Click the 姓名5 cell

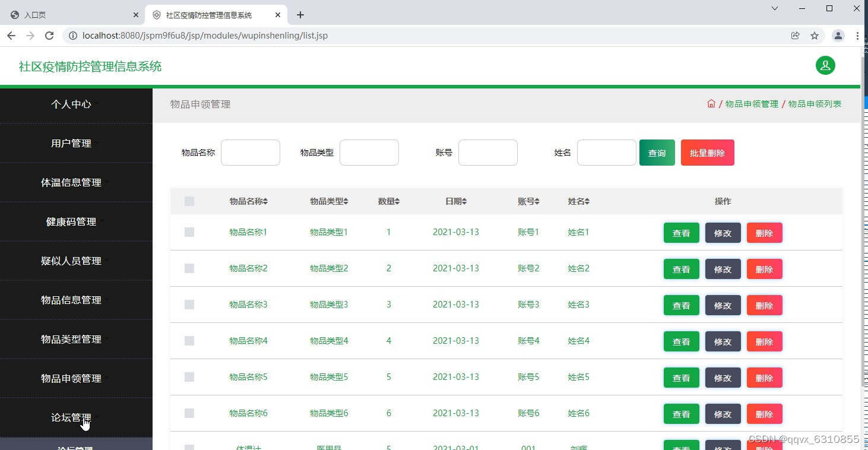pyautogui.click(x=579, y=377)
